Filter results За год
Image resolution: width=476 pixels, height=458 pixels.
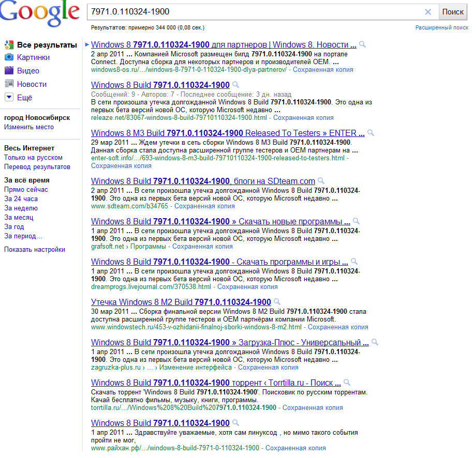click(14, 227)
